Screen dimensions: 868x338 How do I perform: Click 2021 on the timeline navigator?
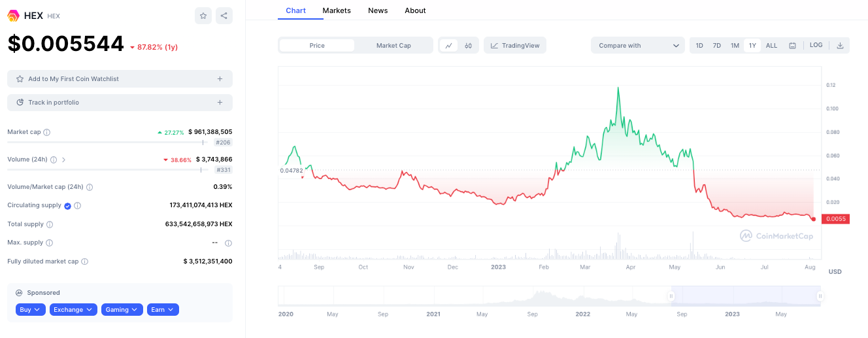433,314
